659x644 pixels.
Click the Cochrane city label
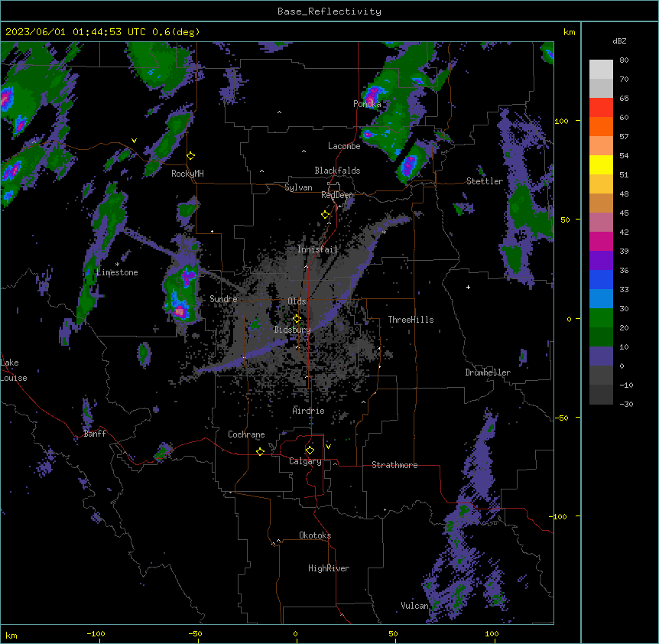[246, 434]
